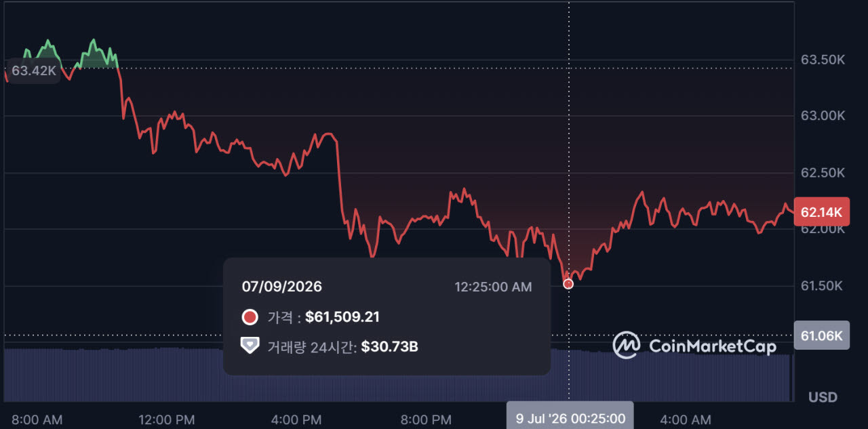
Task: Click the 4:00 PM time axis label
Action: pos(296,420)
